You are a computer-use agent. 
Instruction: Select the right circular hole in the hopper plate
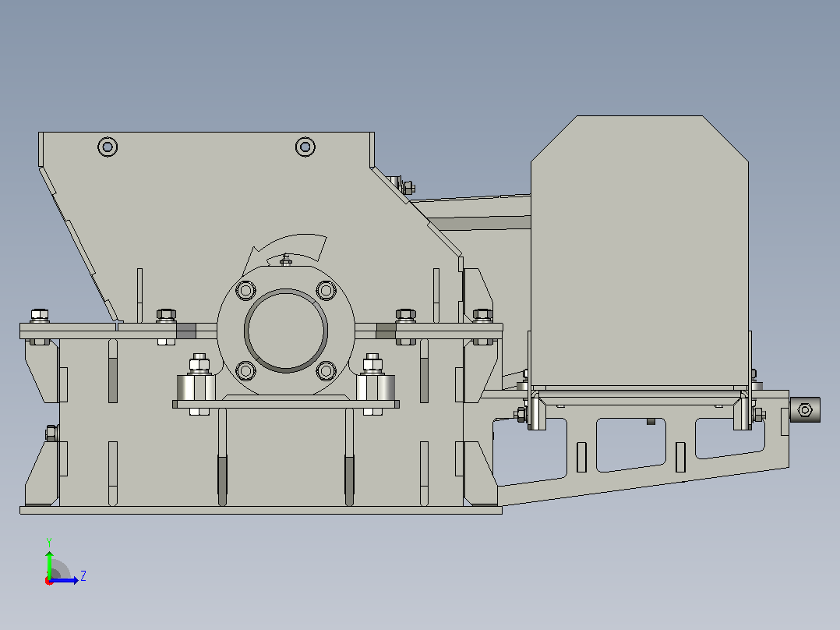click(x=305, y=147)
